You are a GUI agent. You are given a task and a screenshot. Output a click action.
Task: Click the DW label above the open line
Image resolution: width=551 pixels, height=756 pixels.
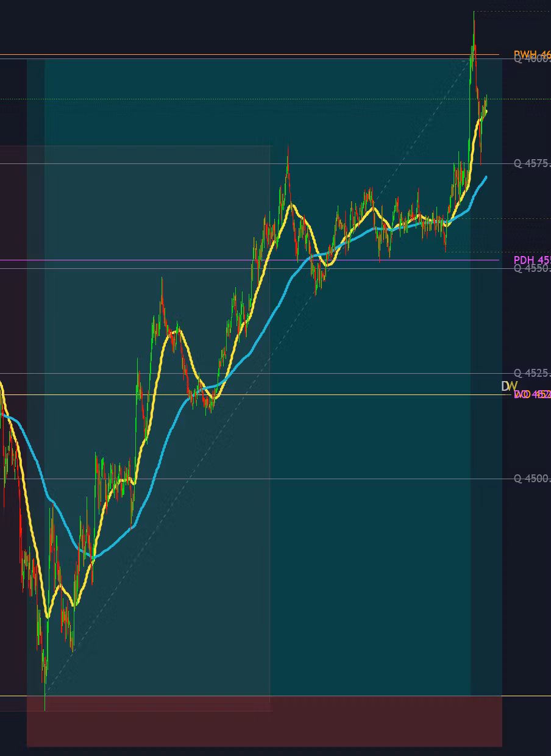(509, 387)
